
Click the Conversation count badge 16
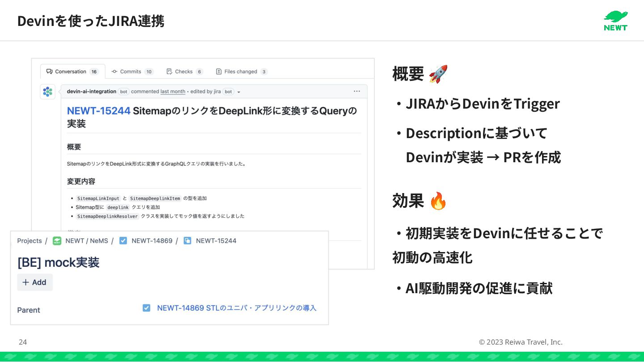[94, 72]
